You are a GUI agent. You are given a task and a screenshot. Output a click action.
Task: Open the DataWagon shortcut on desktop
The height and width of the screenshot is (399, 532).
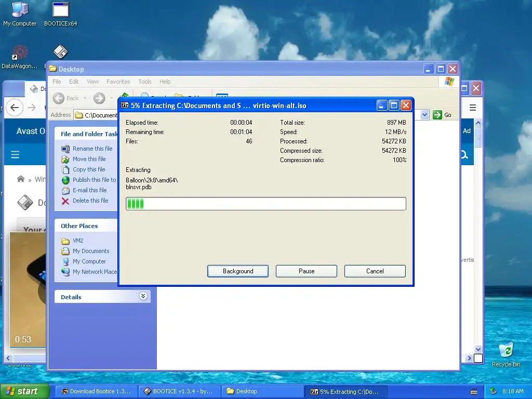20,56
